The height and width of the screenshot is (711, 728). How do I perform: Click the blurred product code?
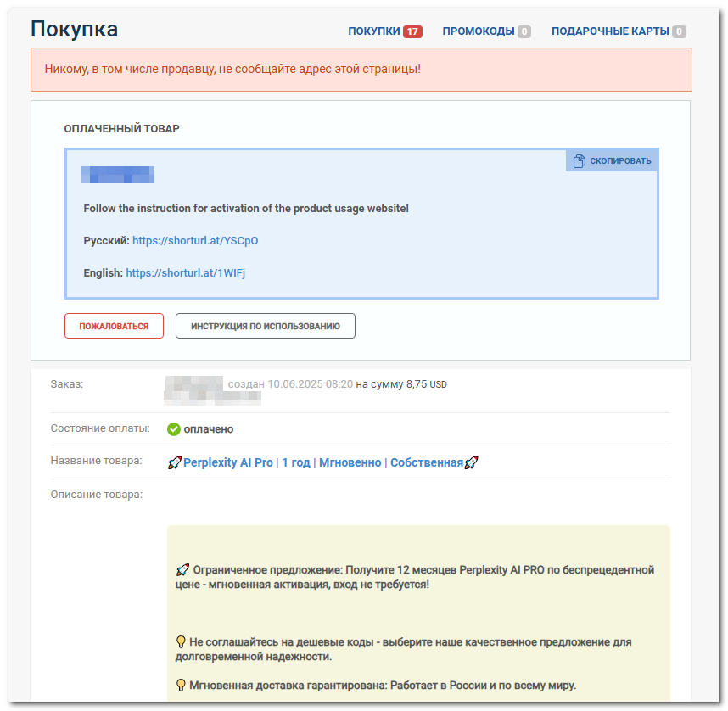point(118,175)
